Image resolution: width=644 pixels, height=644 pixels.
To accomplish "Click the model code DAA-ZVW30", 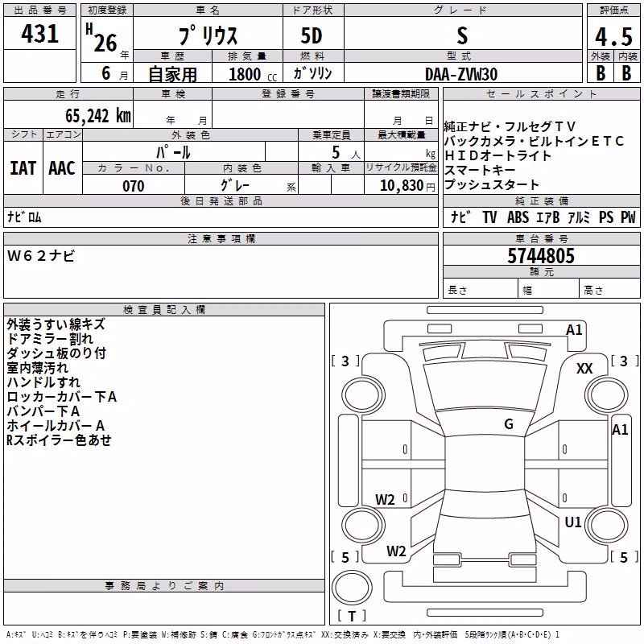I will coord(461,74).
